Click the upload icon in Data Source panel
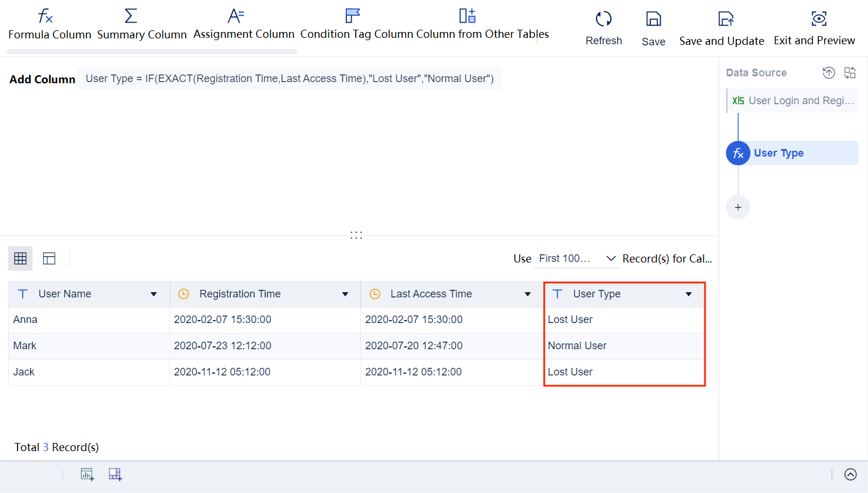The image size is (868, 493). (x=828, y=72)
